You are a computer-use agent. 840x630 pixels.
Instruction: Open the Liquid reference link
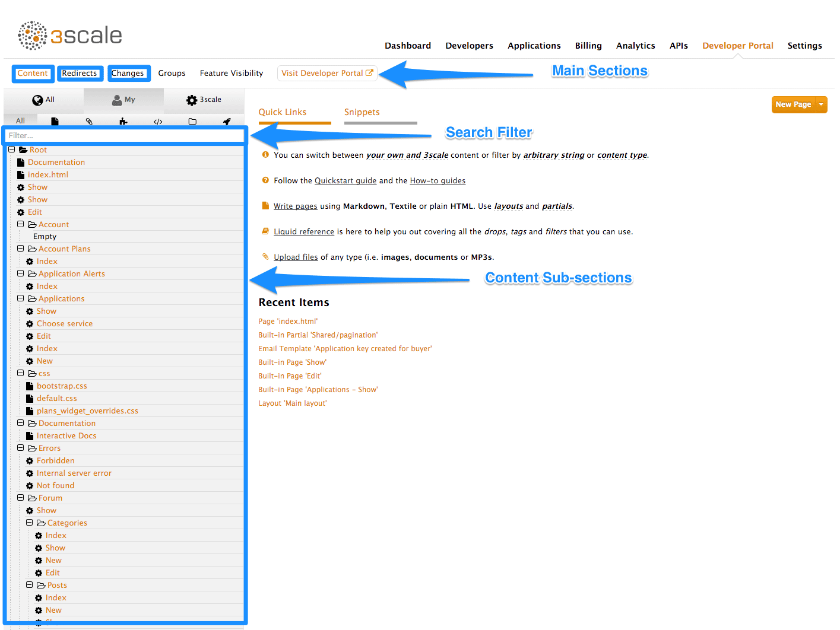[304, 232]
